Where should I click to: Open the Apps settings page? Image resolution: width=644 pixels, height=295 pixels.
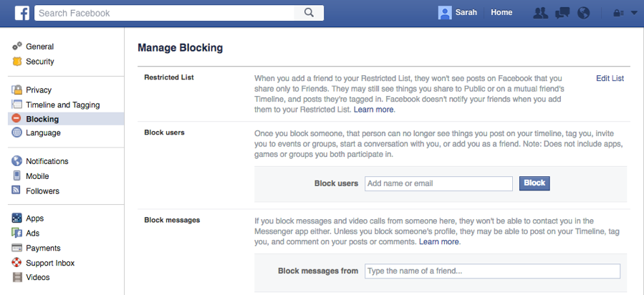(x=34, y=218)
